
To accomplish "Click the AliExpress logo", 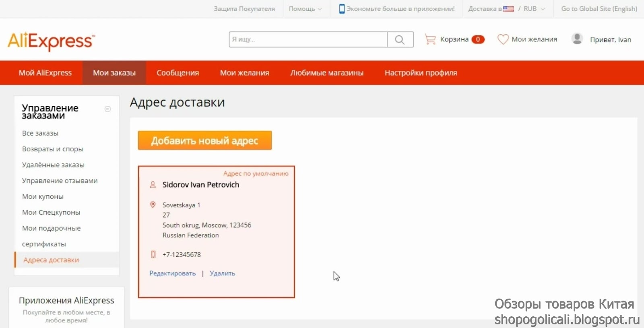I will click(x=51, y=41).
